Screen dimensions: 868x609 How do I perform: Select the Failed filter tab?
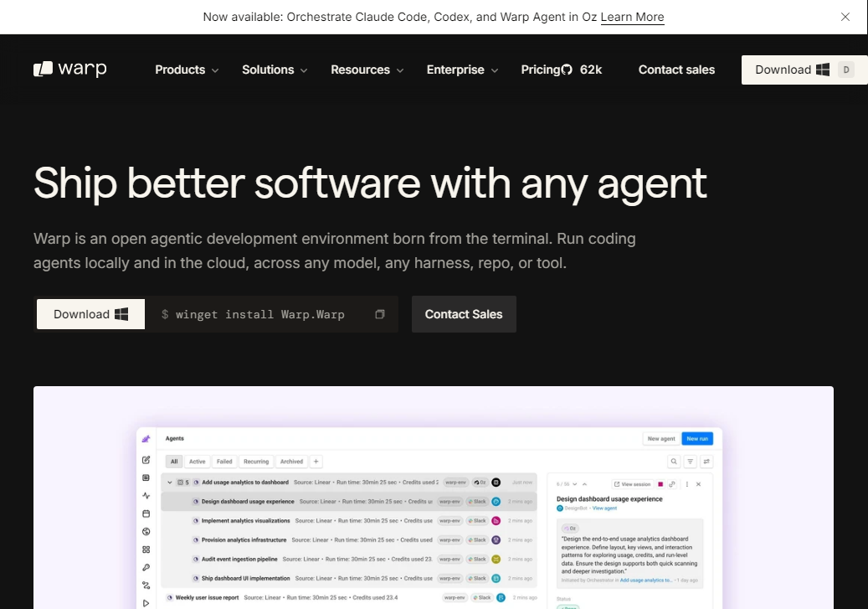(224, 462)
